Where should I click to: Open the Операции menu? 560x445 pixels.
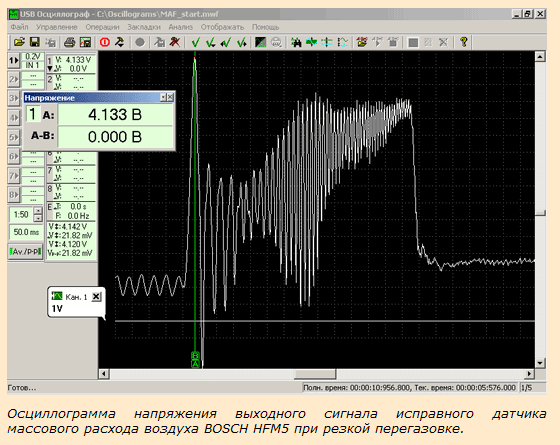pos(102,27)
